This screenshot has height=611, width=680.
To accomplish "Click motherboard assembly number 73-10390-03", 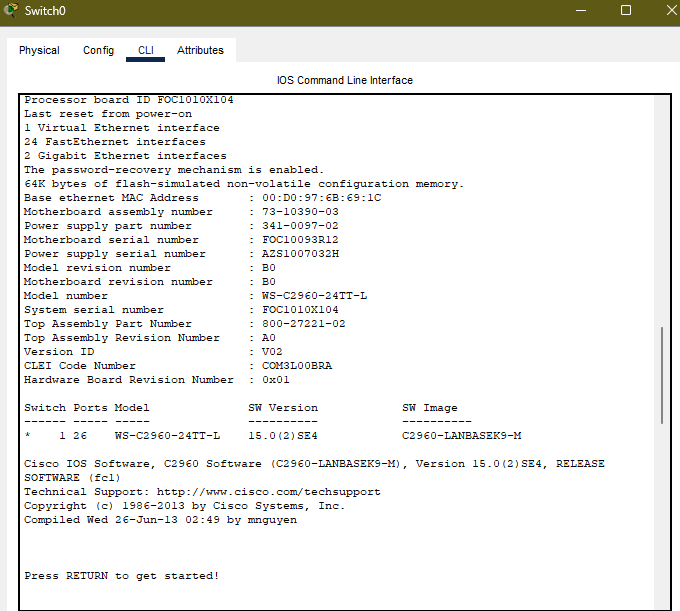I will 300,212.
